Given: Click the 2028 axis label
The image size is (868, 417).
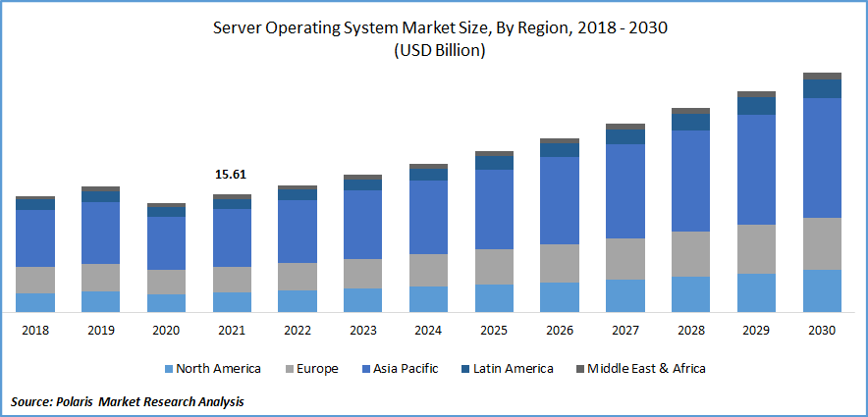Looking at the screenshot, I should 691,331.
